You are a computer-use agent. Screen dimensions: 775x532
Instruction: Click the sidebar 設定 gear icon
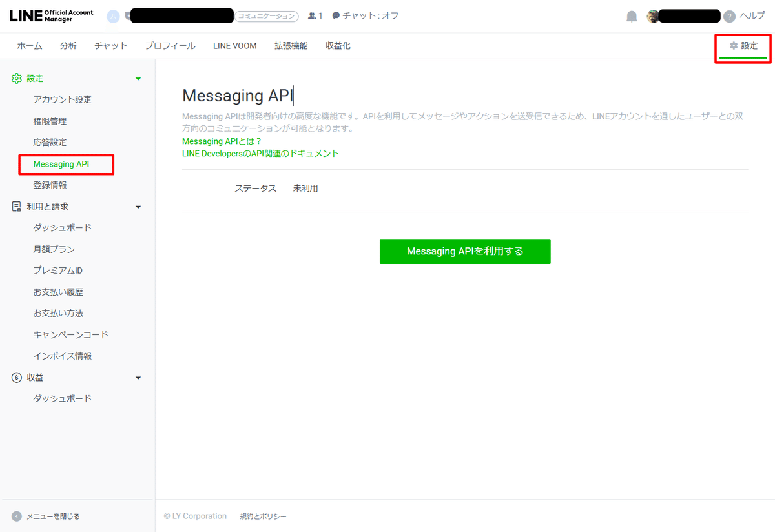17,78
